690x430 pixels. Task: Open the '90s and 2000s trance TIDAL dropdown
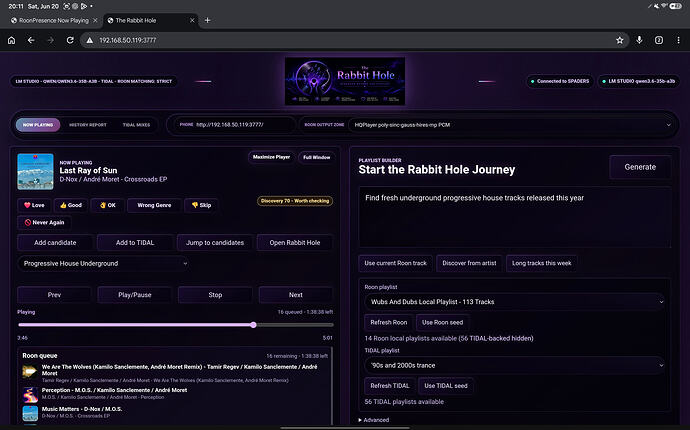point(515,365)
